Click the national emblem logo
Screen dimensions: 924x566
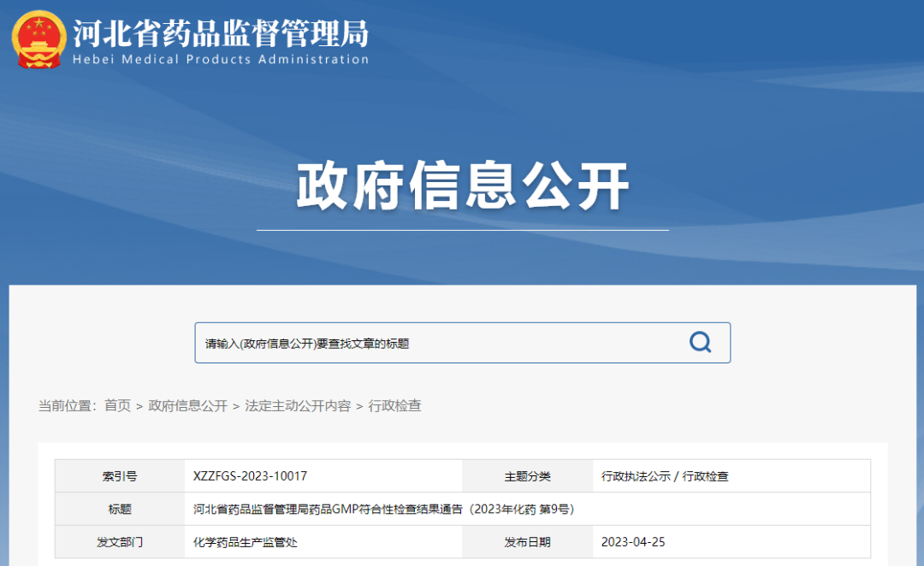[38, 40]
